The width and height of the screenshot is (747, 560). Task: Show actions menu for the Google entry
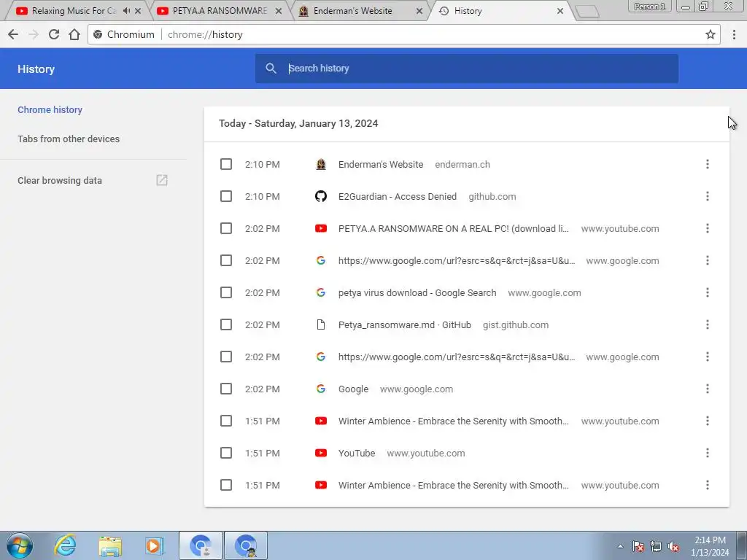point(707,389)
